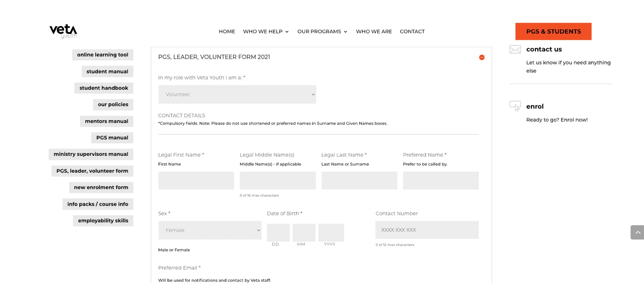The image size is (644, 302).
Task: Focus the Preferred Name field
Action: click(x=441, y=180)
